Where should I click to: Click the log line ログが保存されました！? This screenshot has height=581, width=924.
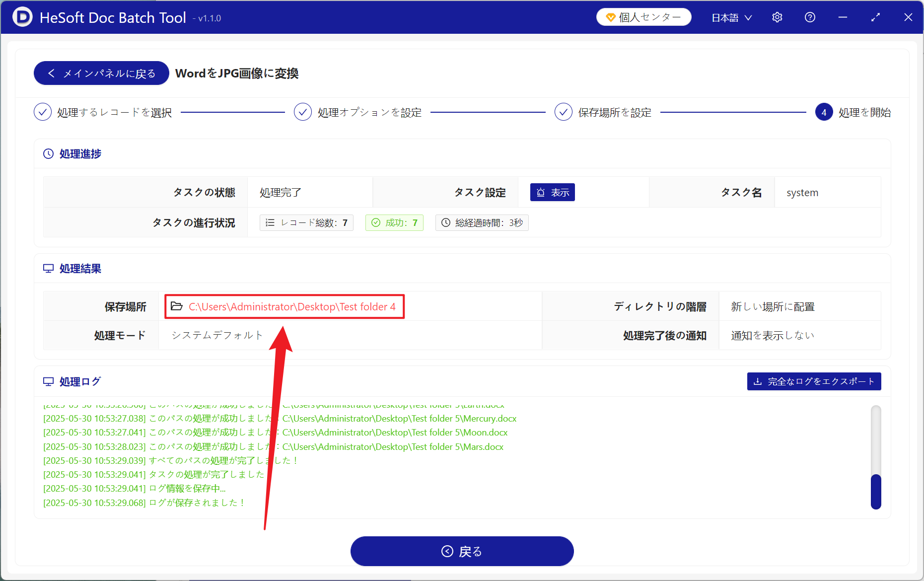tap(144, 503)
